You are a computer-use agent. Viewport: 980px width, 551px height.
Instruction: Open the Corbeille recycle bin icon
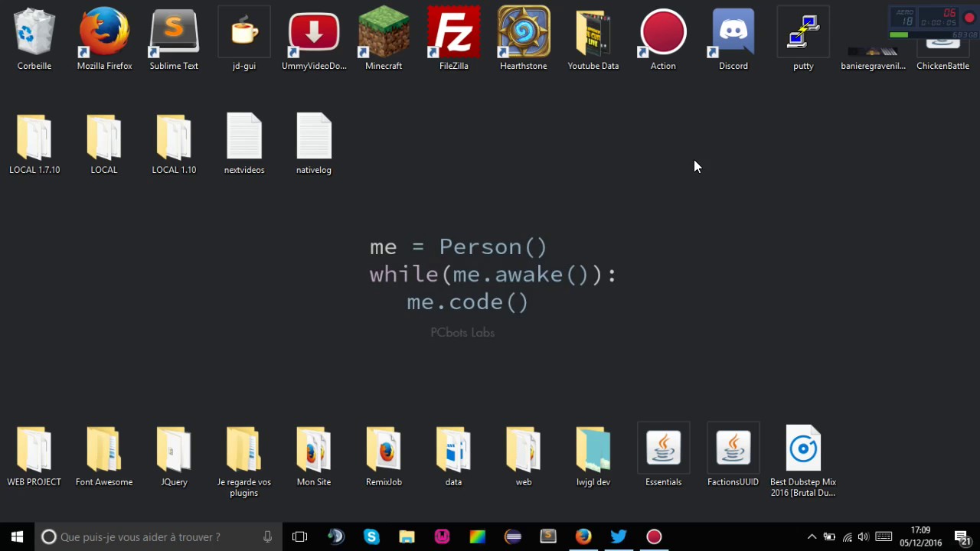(x=34, y=38)
